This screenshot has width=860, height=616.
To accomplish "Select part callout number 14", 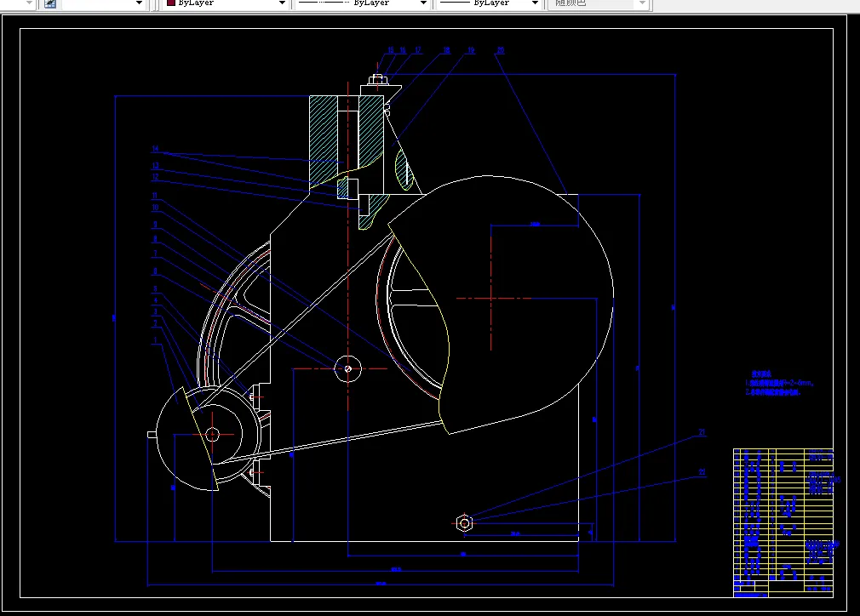I will point(155,149).
